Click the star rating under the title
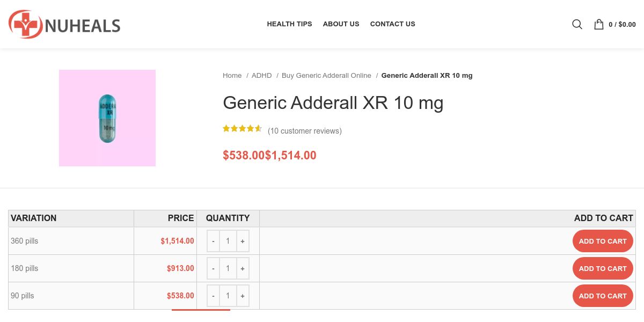The height and width of the screenshot is (322, 644). click(x=242, y=129)
